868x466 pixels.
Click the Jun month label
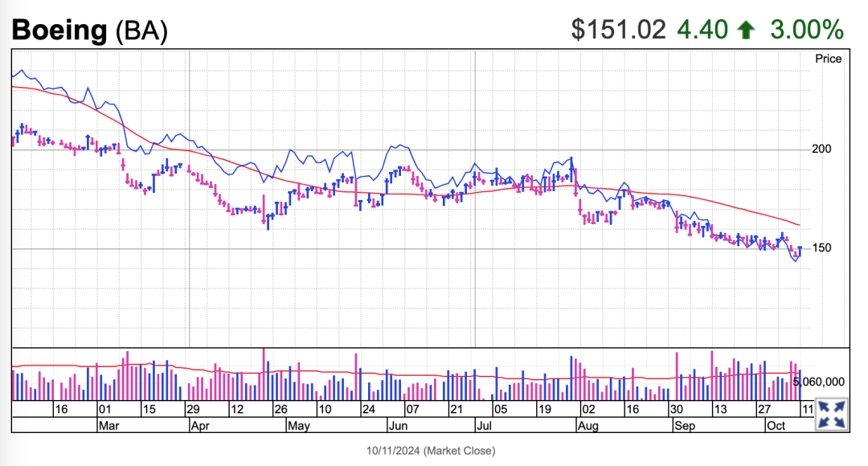coord(398,426)
